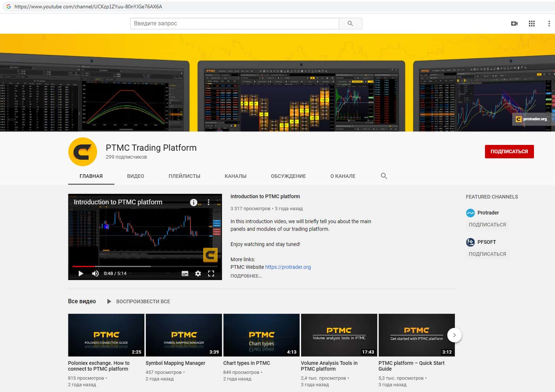Expand description with ПОДРОБНЕЕ

[x=246, y=276]
